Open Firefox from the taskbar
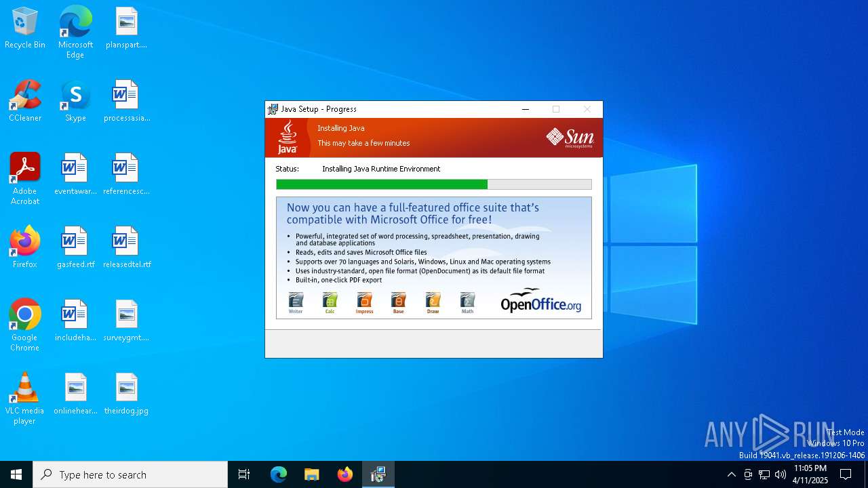Screen dimensions: 868x488 (x=345, y=474)
